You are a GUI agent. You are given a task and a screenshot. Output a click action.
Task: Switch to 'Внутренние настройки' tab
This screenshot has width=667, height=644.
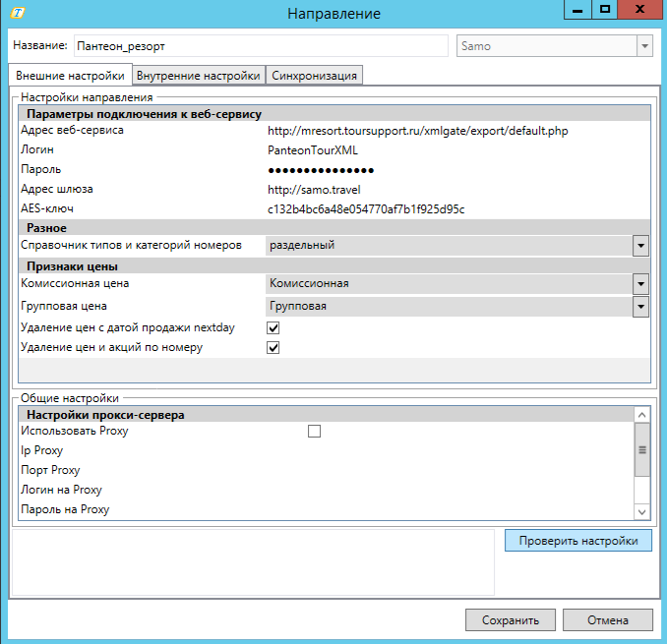[x=200, y=76]
